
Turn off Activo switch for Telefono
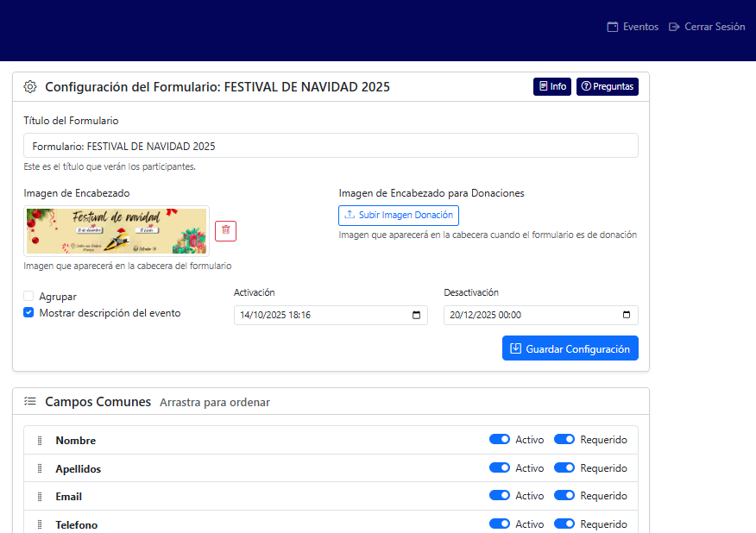[500, 524]
